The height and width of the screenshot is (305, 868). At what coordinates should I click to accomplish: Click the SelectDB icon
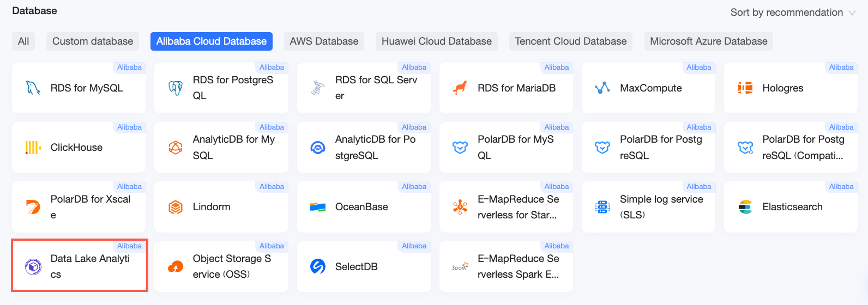click(x=318, y=266)
